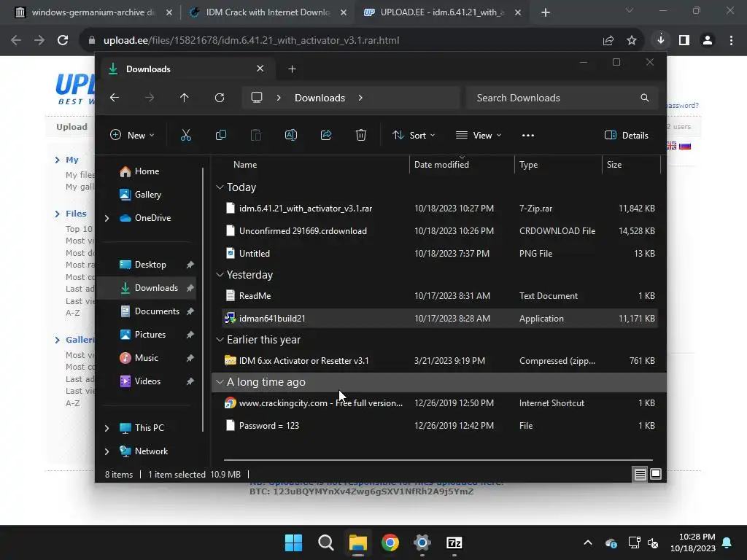Add a new File Explorer tab
The image size is (747, 560).
pyautogui.click(x=292, y=69)
